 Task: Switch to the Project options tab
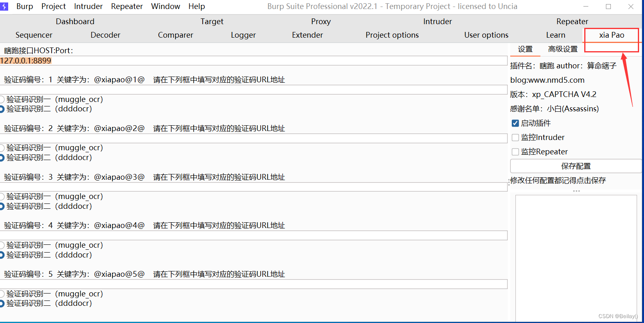[x=392, y=35]
